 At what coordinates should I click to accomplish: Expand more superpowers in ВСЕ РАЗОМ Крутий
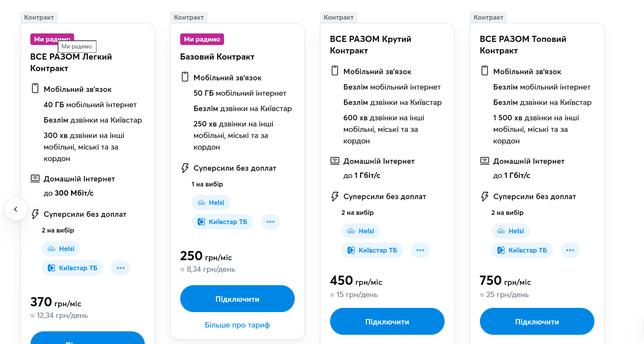tap(420, 250)
